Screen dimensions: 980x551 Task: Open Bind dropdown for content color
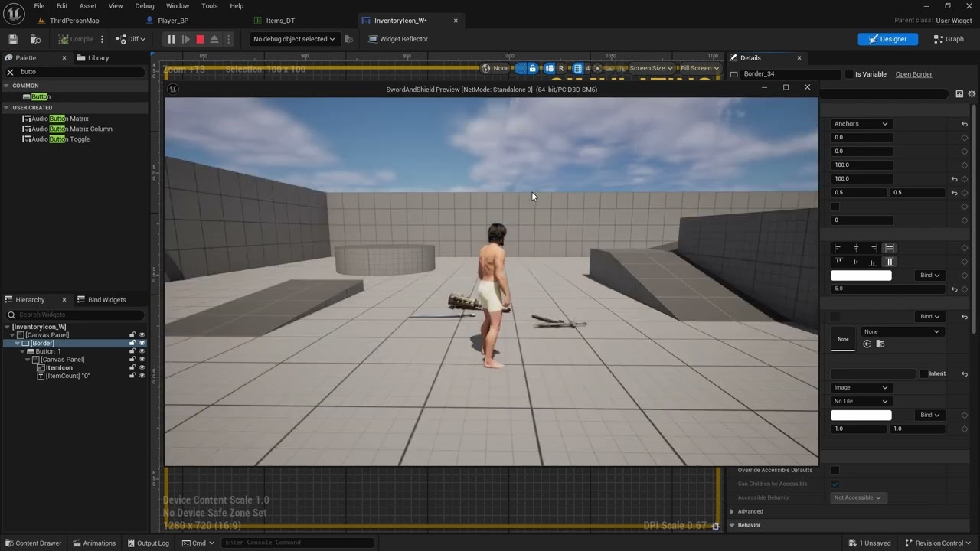click(x=930, y=275)
